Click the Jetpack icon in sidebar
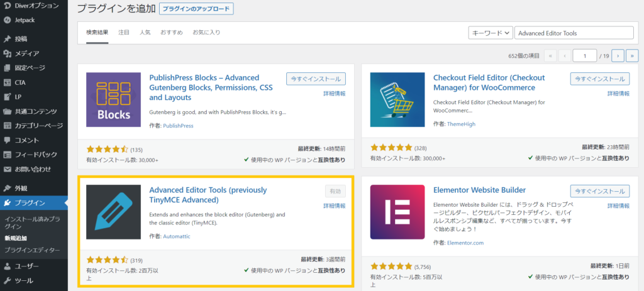Screen dimensions: 644x291 [x=7, y=20]
